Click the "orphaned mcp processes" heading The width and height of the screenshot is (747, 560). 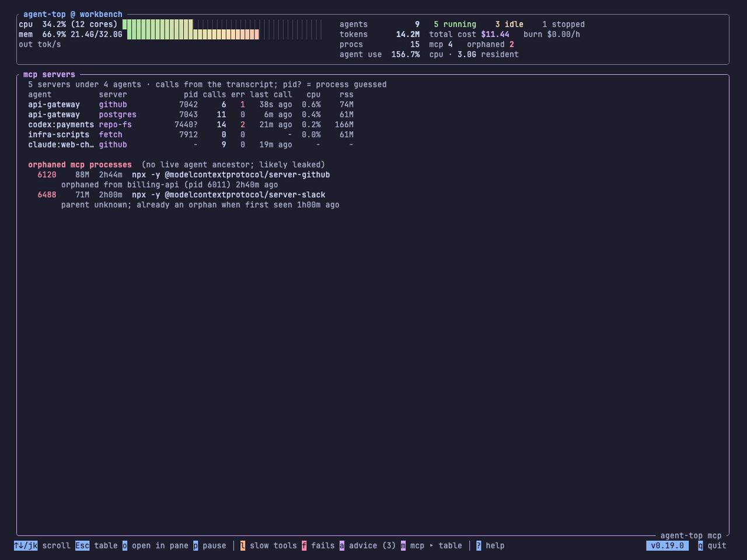[x=80, y=165]
